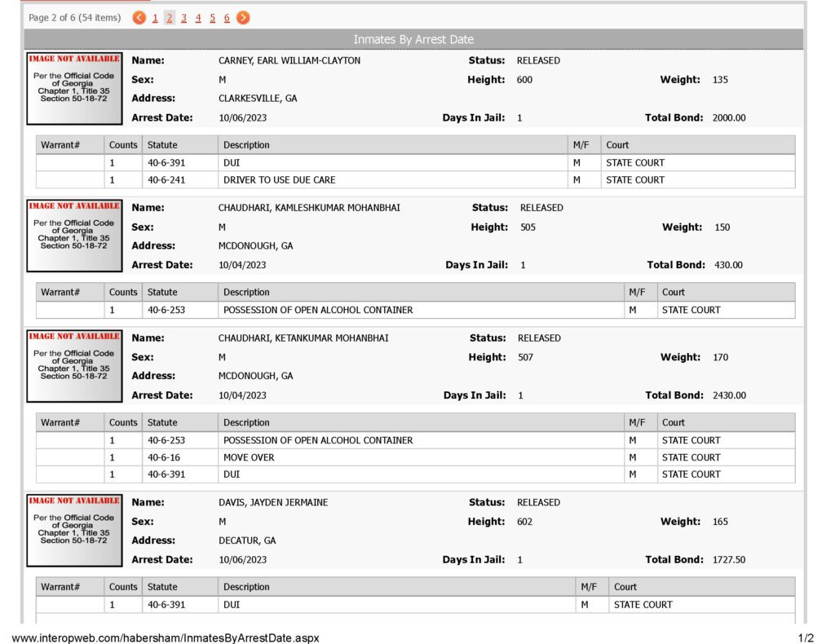This screenshot has width=835, height=644.
Task: Select DRIVER TO USE DUE CARE row
Action: (x=415, y=180)
